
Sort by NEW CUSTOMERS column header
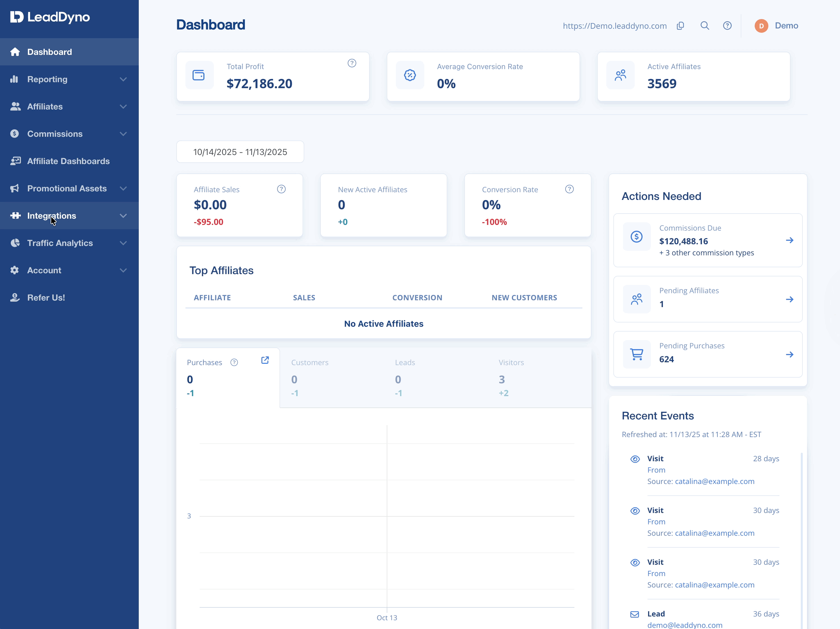point(524,297)
